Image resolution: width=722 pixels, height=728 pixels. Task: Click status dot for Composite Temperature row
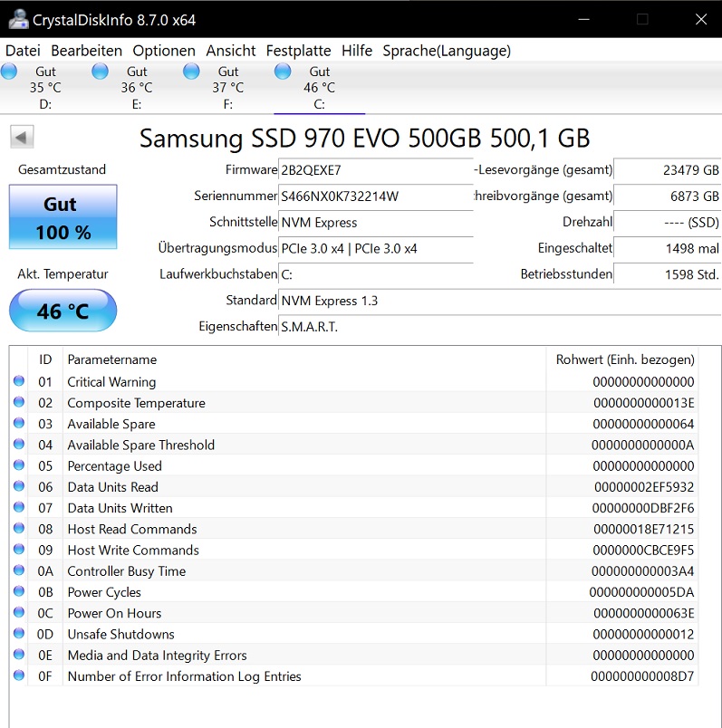click(19, 402)
